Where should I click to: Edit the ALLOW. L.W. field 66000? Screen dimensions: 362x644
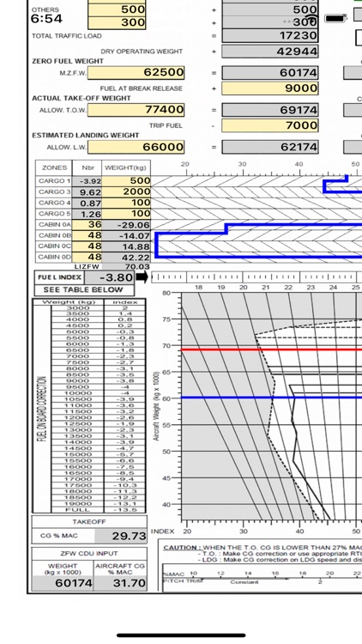pyautogui.click(x=136, y=147)
